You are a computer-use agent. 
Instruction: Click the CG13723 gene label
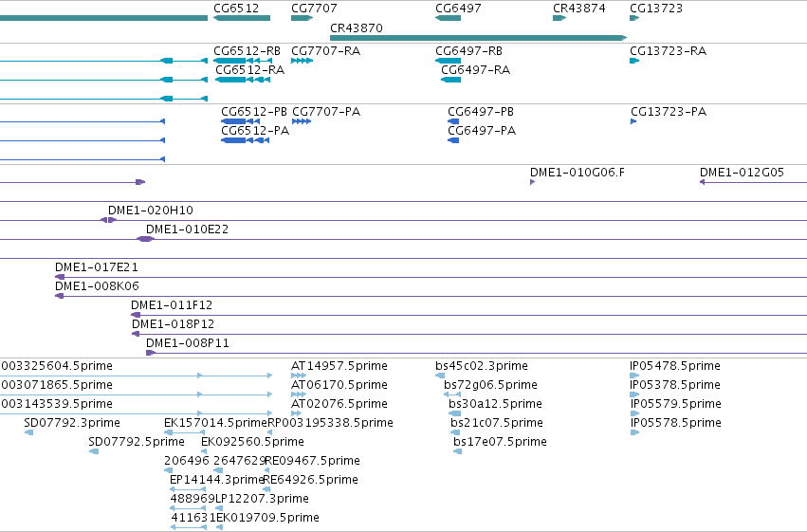pyautogui.click(x=656, y=9)
